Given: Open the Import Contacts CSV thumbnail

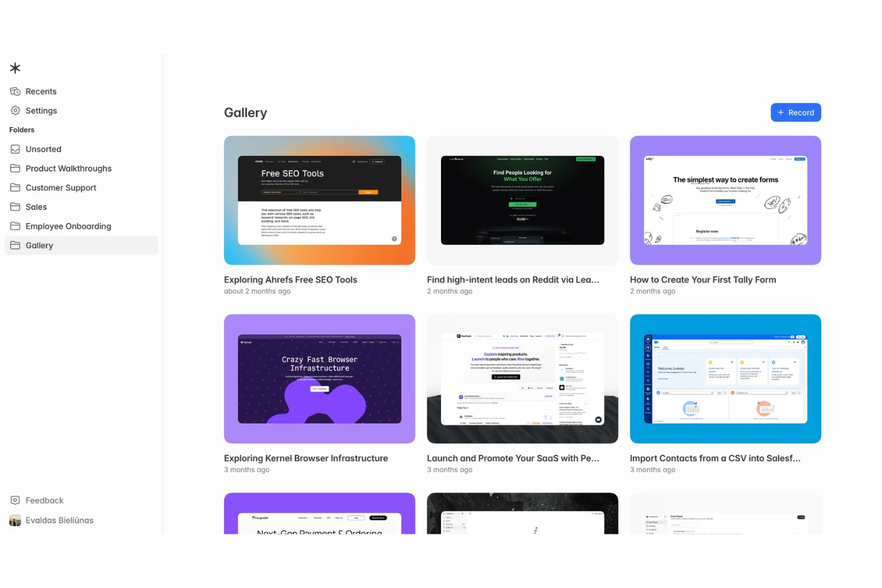Looking at the screenshot, I should pos(725,379).
